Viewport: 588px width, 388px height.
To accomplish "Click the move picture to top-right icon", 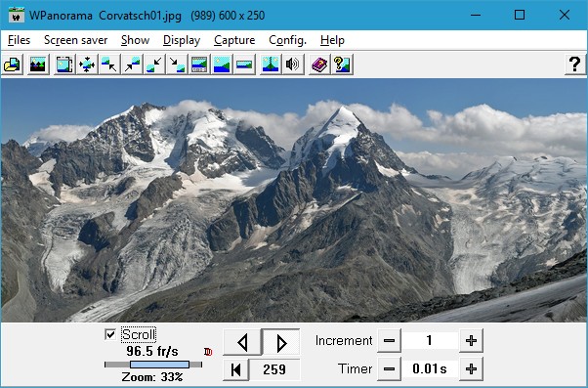I will pos(132,65).
